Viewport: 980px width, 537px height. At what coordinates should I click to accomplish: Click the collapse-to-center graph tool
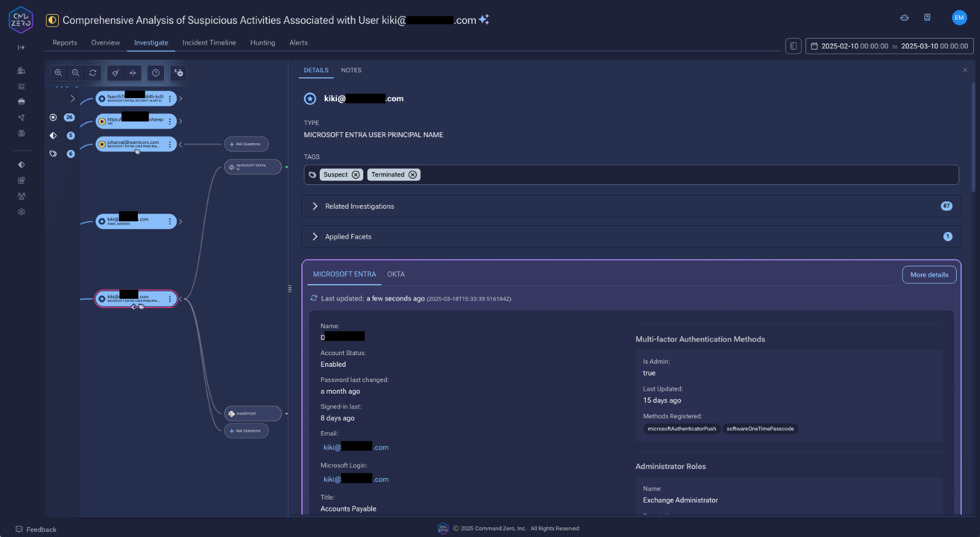(x=133, y=73)
